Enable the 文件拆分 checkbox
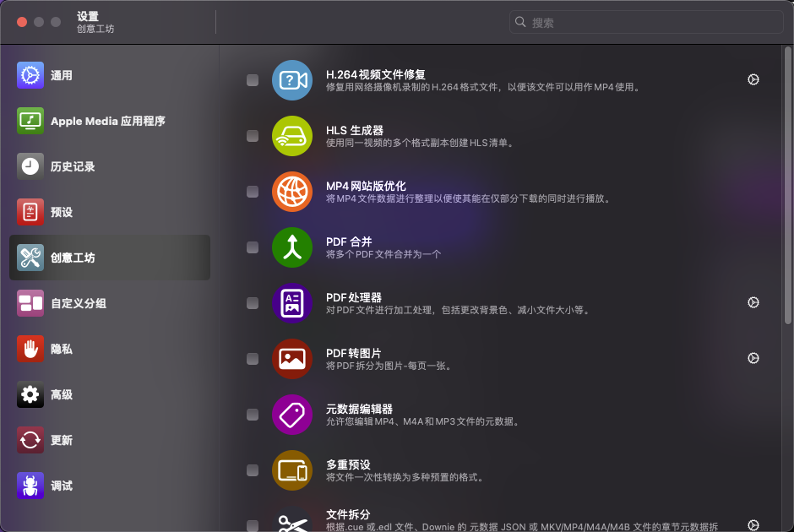Screen dimensions: 794x532 click(253, 525)
